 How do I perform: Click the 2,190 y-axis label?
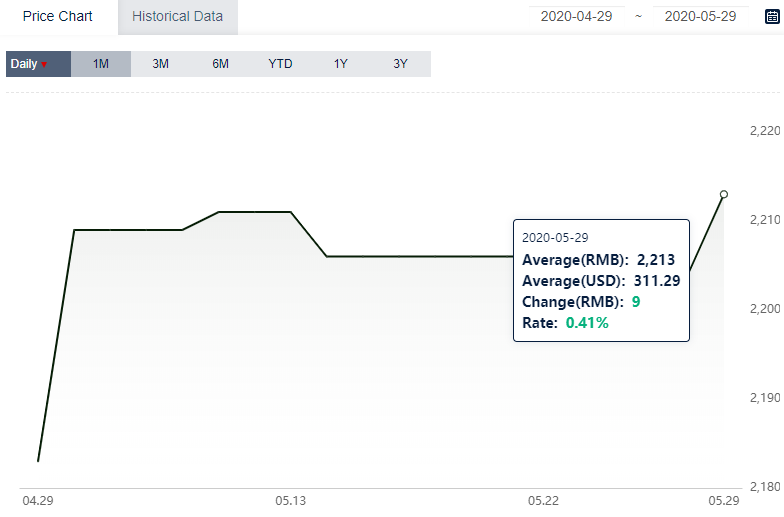[x=765, y=398]
